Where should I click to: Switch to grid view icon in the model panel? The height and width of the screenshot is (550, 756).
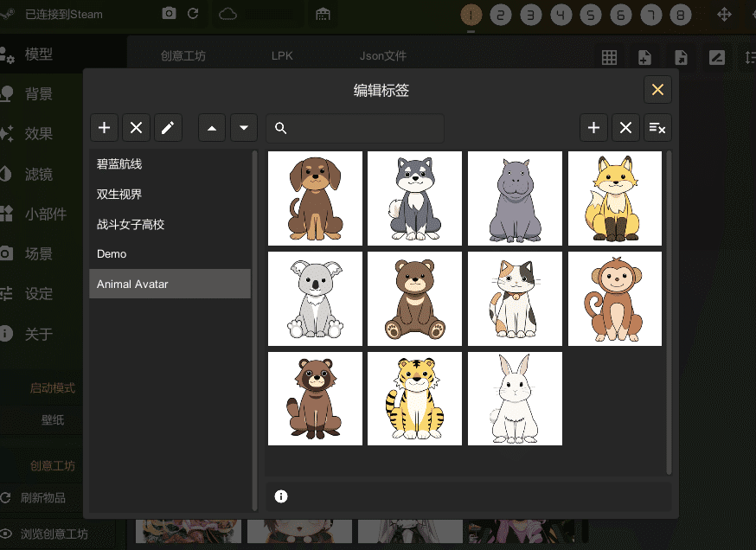pos(610,57)
